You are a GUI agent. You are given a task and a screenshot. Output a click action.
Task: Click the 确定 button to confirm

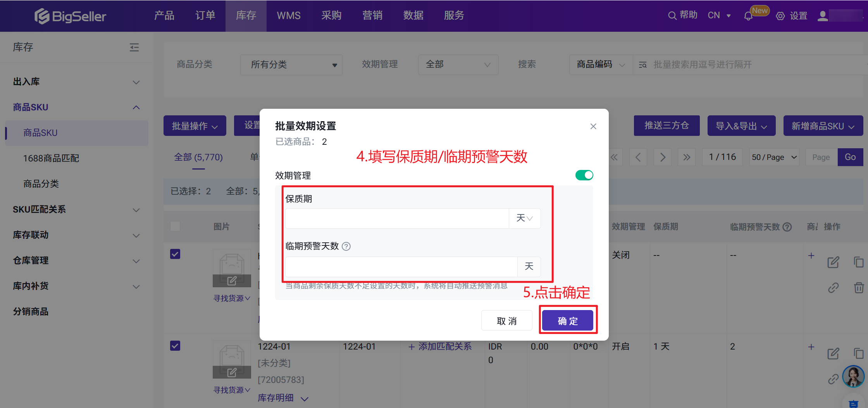pos(567,321)
